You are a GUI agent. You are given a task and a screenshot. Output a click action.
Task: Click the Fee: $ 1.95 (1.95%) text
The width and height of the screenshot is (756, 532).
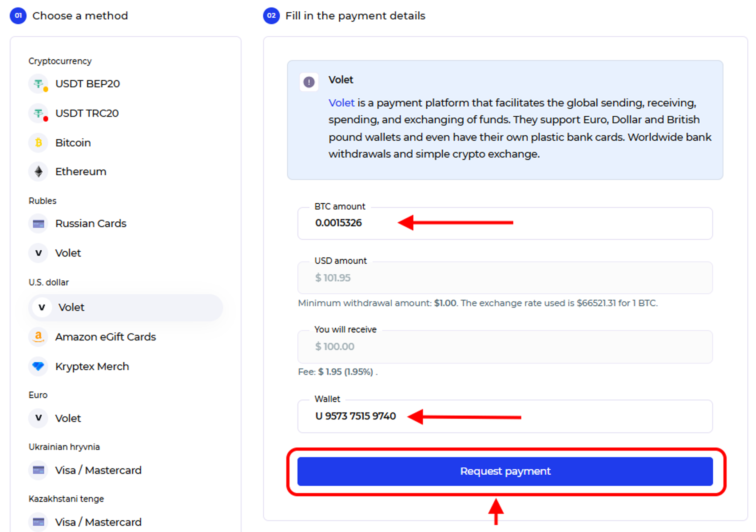338,372
